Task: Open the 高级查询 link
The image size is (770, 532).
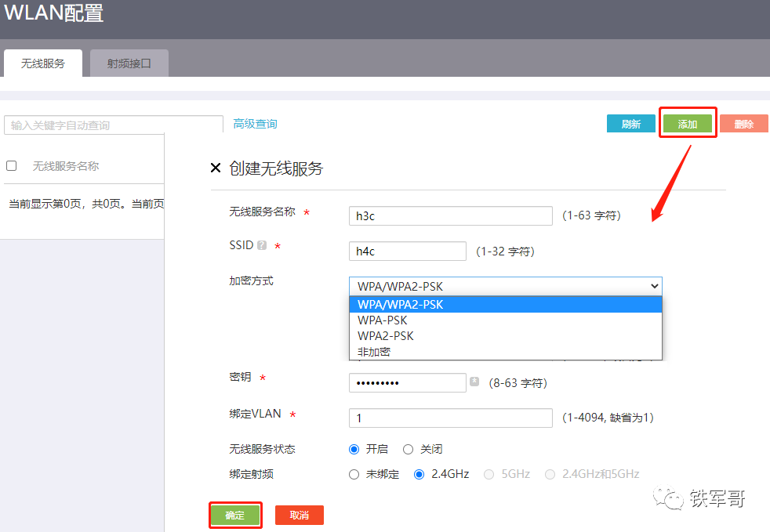Action: (255, 124)
